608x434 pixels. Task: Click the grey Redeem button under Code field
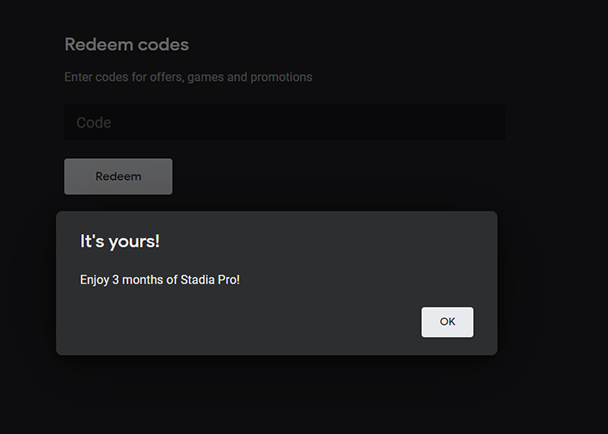118,177
